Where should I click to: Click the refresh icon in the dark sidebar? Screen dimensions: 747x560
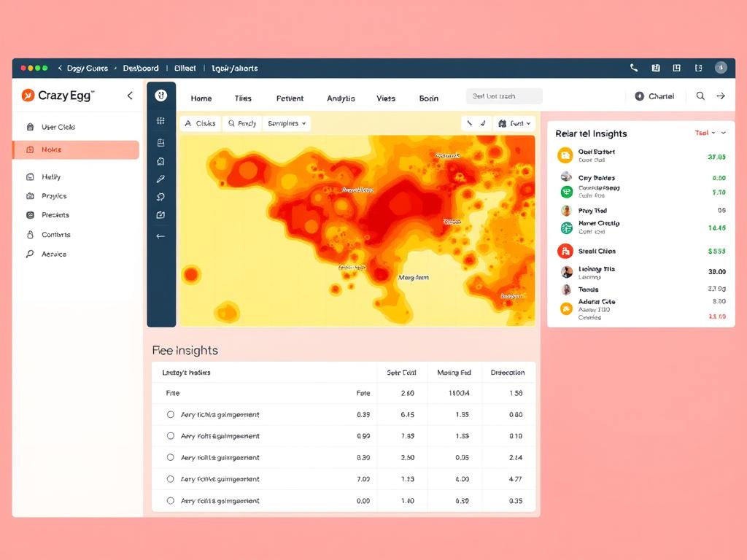(161, 196)
